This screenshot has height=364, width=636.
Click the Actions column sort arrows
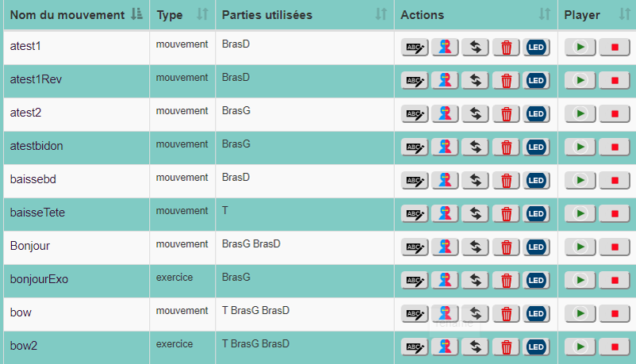pos(544,15)
